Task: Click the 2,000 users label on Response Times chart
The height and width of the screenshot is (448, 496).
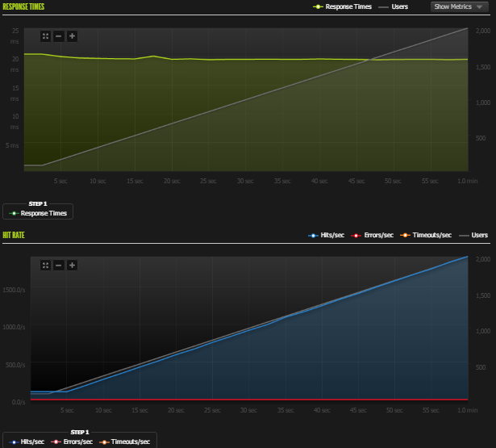Action: (x=483, y=31)
